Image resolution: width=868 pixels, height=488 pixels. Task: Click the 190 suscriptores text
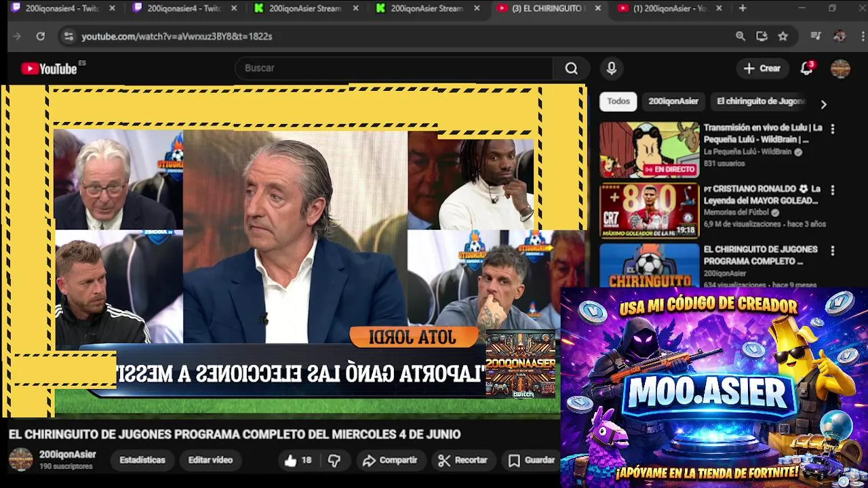66,467
